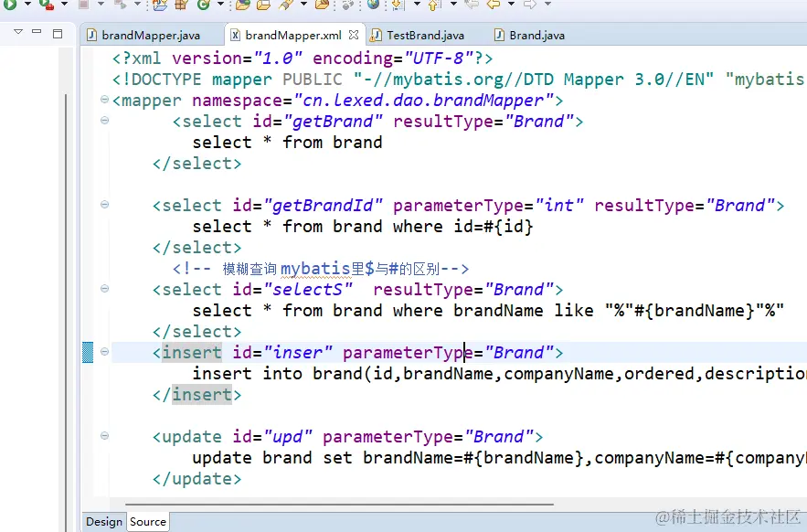Screen dimensions: 807x532
Task: Click the globe web browser icon
Action: click(373, 5)
